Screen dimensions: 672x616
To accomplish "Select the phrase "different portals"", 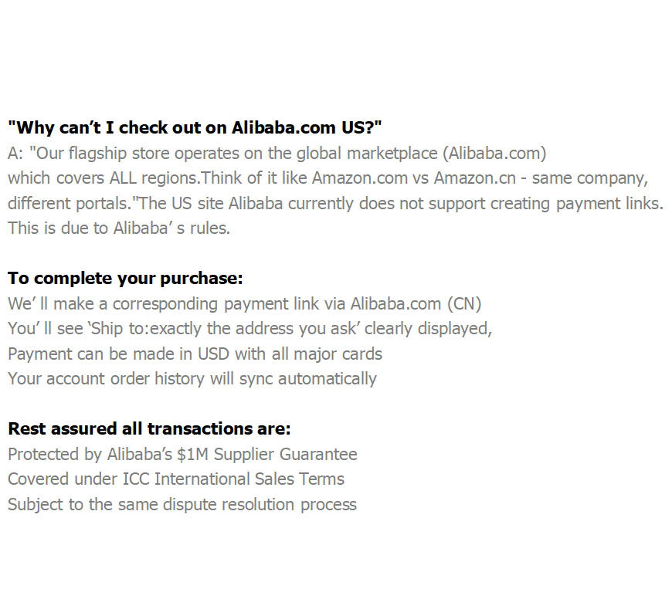I will [71, 204].
